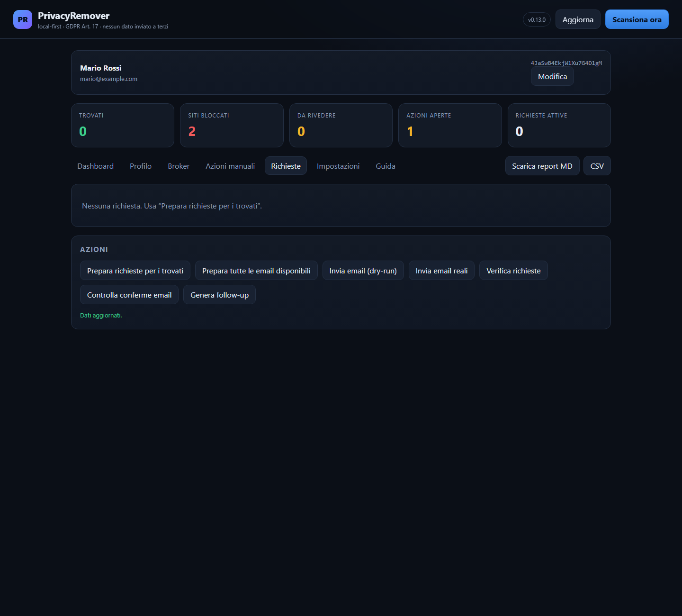Click Prepara tutte le email disponibili
The image size is (682, 616).
coord(256,271)
